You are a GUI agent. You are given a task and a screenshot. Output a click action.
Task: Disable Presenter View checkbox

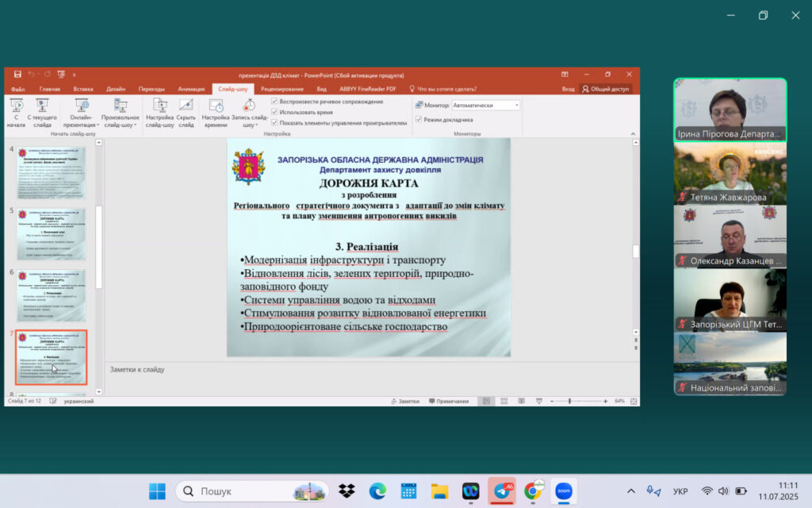coord(419,120)
